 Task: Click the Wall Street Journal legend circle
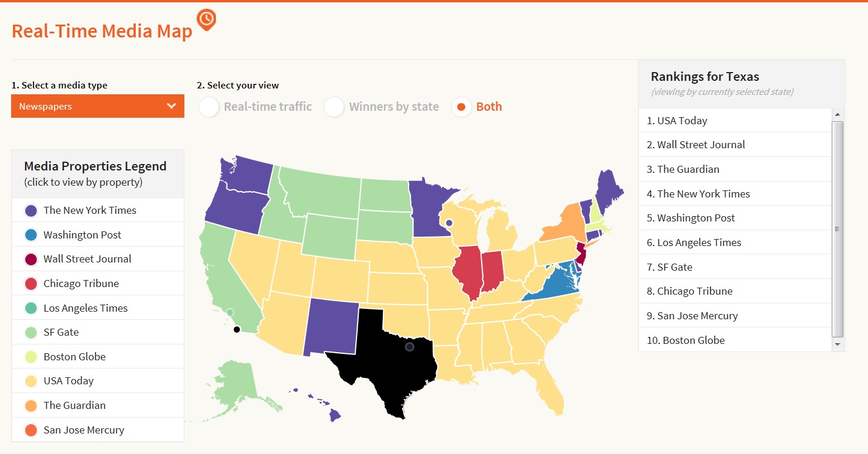point(32,260)
